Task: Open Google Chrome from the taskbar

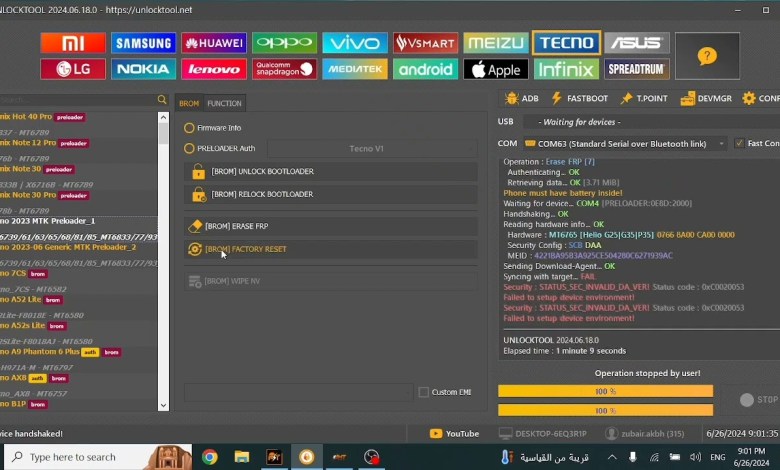Action: (x=209, y=457)
